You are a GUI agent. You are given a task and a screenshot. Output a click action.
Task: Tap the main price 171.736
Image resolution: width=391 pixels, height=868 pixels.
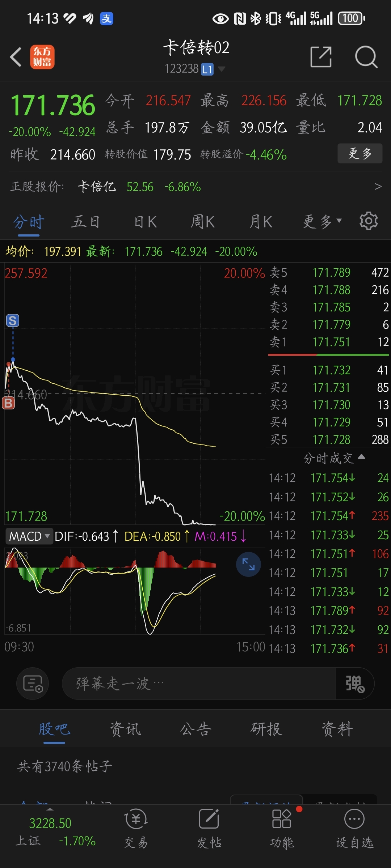[x=53, y=105]
